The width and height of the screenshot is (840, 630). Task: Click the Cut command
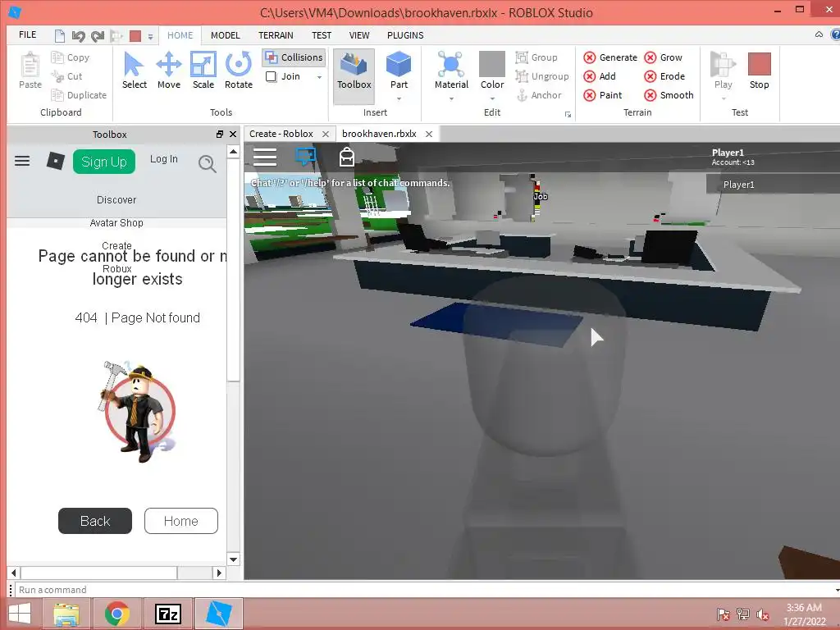point(66,76)
